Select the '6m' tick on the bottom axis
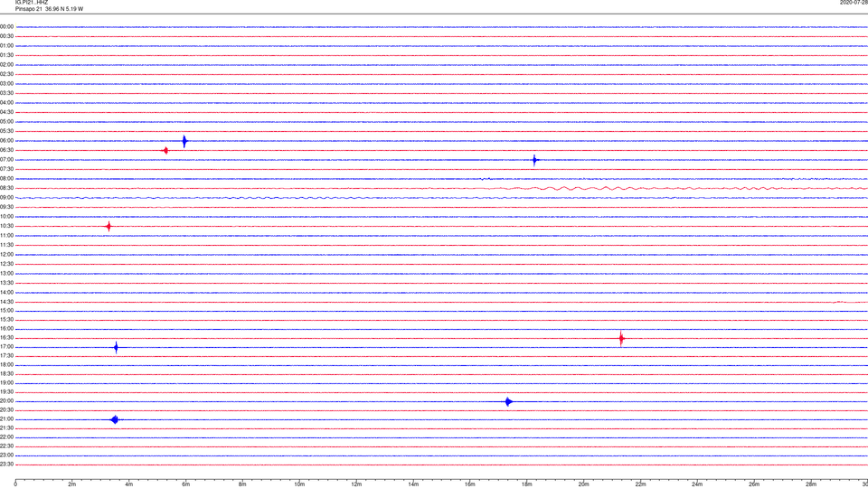The height and width of the screenshot is (488, 868). click(x=186, y=484)
